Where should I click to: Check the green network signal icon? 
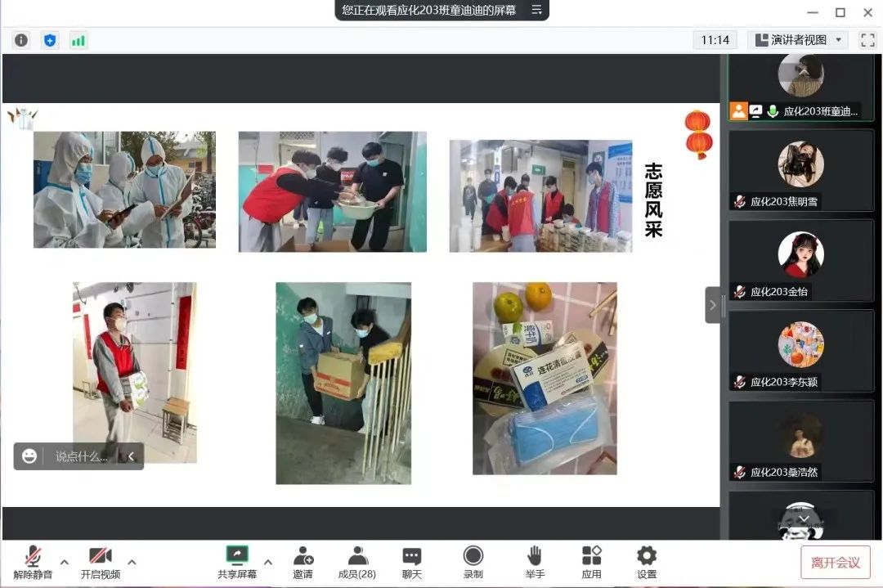(x=78, y=40)
